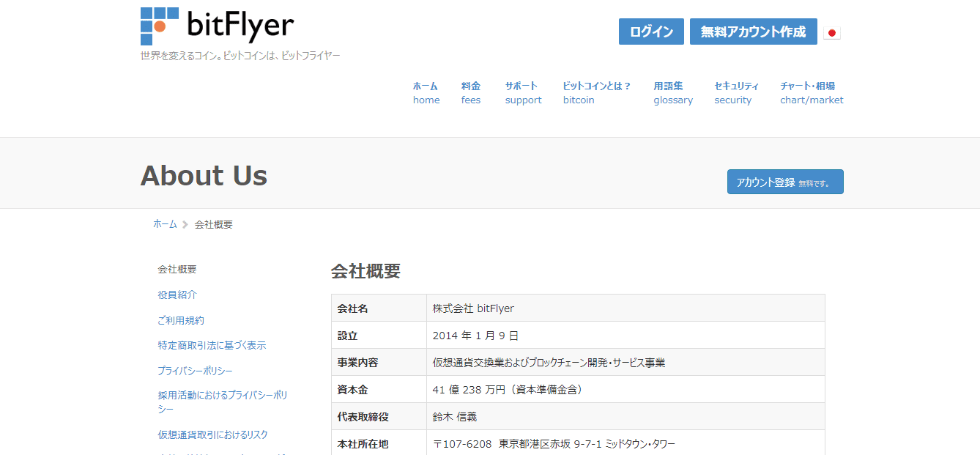This screenshot has height=455, width=980.
Task: Click the Japanese flag language icon
Action: [832, 32]
